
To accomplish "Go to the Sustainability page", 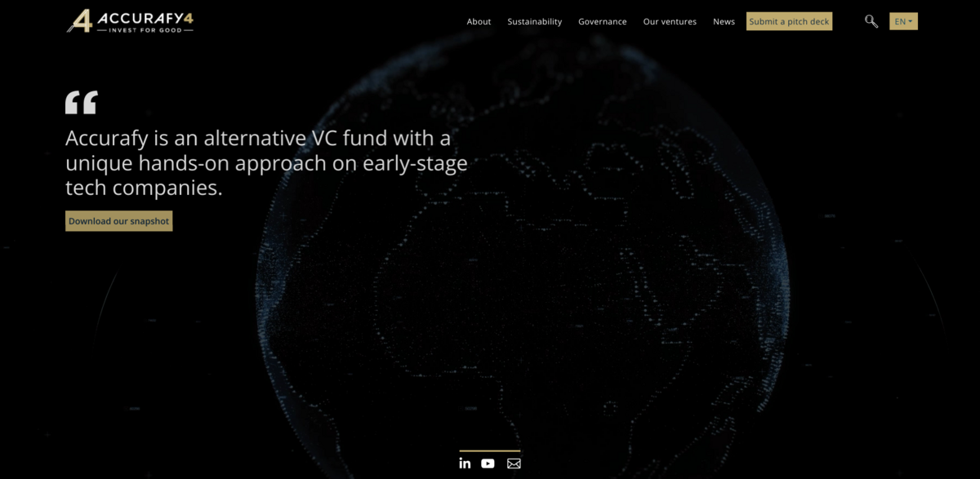I will tap(534, 22).
